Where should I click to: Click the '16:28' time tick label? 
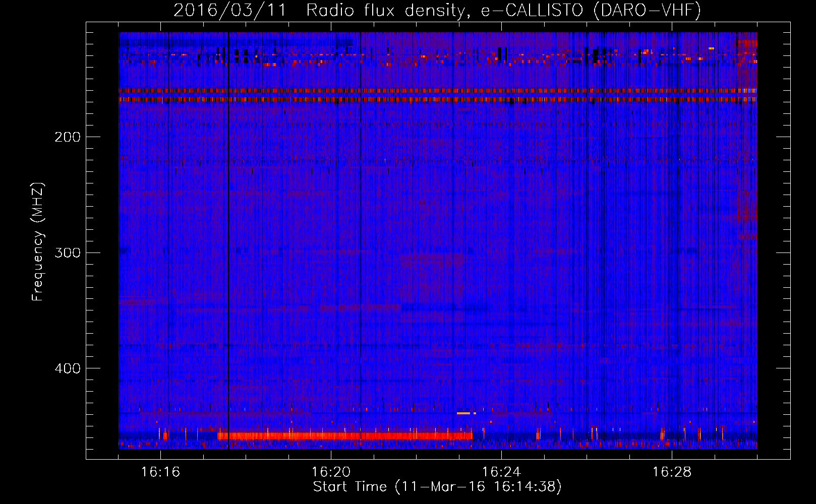672,472
